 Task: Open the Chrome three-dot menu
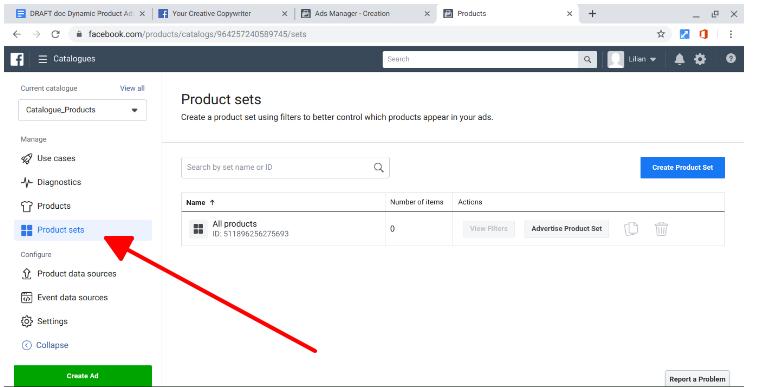pyautogui.click(x=730, y=34)
